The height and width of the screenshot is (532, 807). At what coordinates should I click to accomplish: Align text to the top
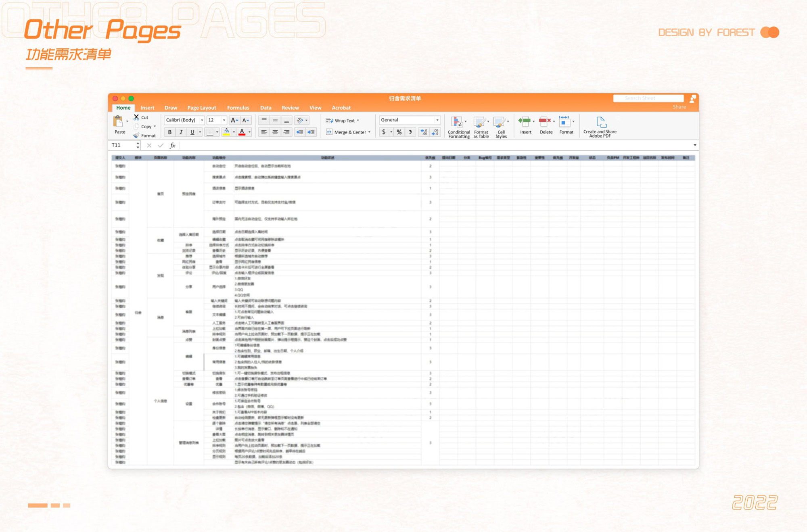click(x=264, y=120)
